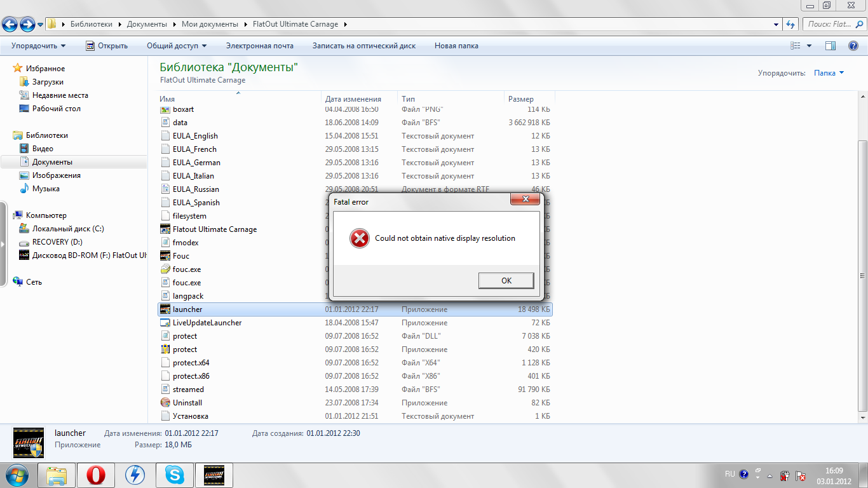The image size is (868, 488).
Task: Open the address bar history dropdown arrow
Action: tap(776, 24)
